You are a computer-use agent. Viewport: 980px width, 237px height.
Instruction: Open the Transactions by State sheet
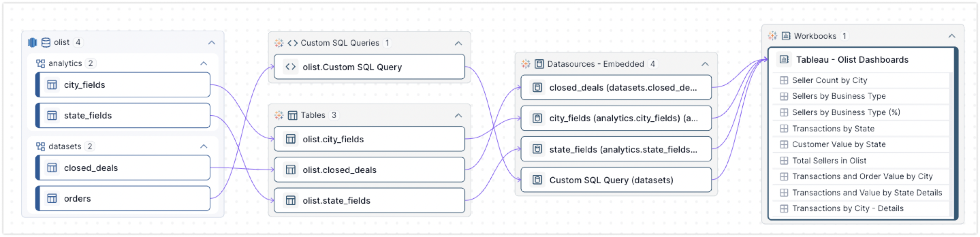833,129
